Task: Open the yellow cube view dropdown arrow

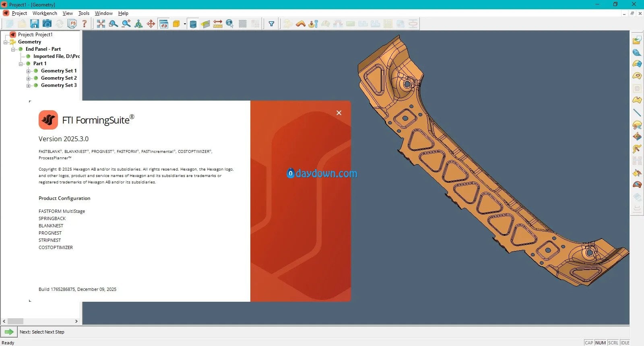Action: point(185,24)
